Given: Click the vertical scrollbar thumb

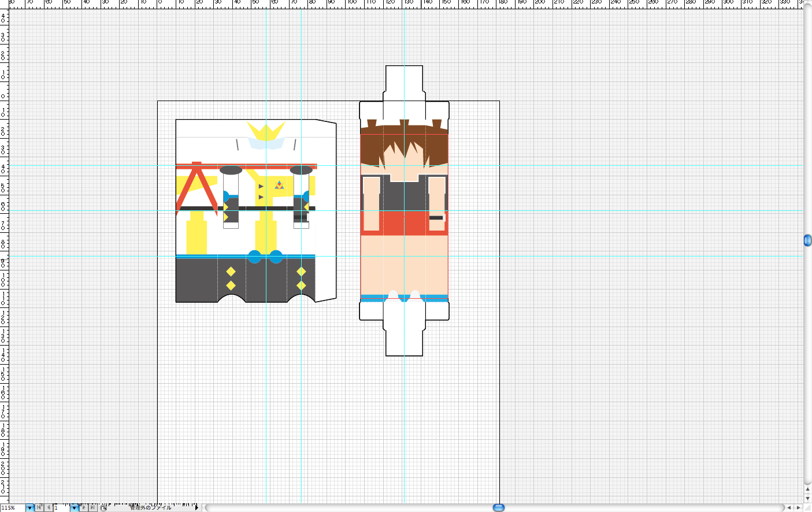Looking at the screenshot, I should coord(807,240).
